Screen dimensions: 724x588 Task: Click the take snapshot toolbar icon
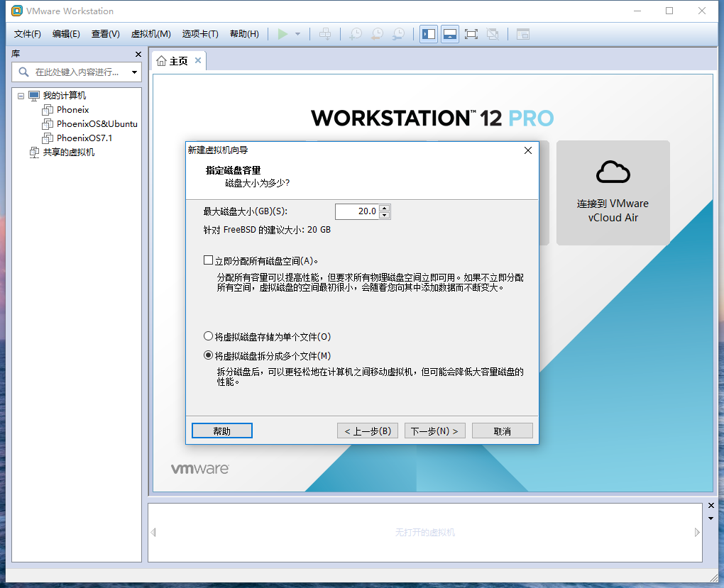click(x=355, y=34)
